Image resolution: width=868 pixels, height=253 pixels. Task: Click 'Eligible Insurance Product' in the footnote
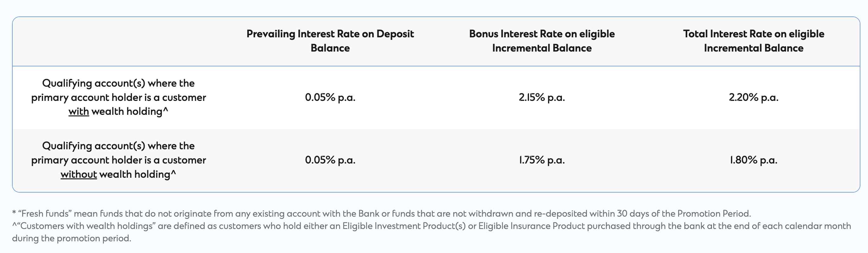point(531,226)
